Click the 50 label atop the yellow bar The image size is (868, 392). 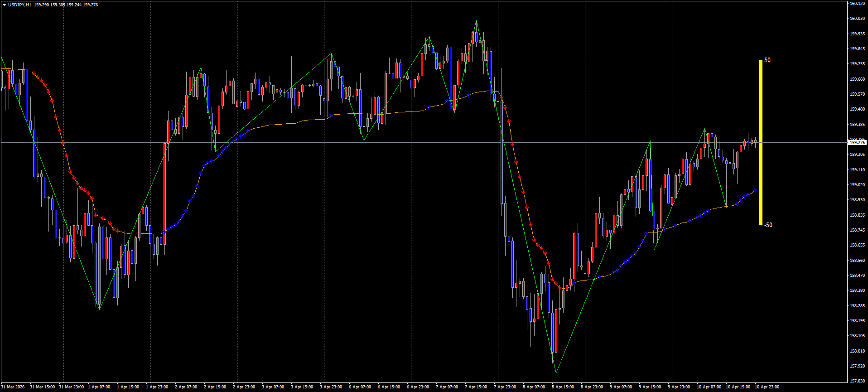pos(767,60)
